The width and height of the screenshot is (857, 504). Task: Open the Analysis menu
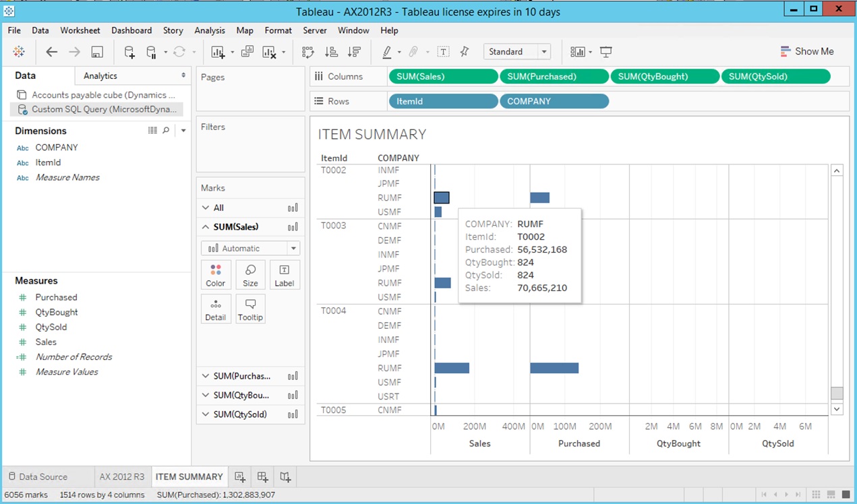click(210, 30)
